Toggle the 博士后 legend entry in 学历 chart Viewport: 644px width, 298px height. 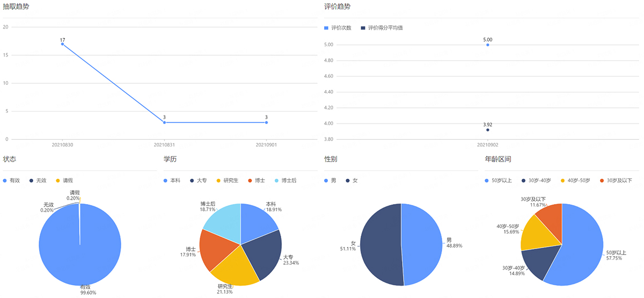(286, 180)
